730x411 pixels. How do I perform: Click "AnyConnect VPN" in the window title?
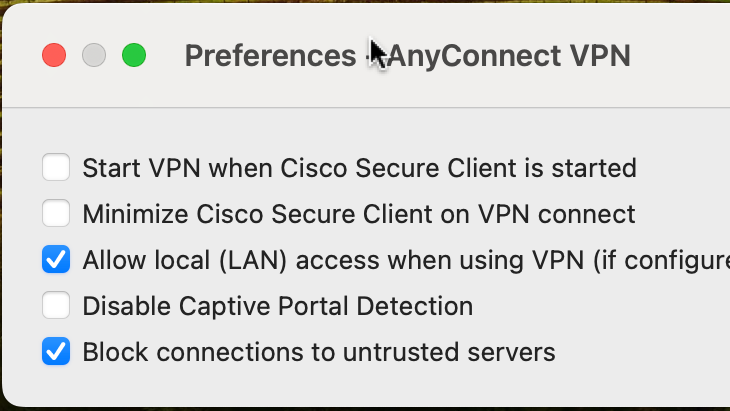click(x=510, y=55)
